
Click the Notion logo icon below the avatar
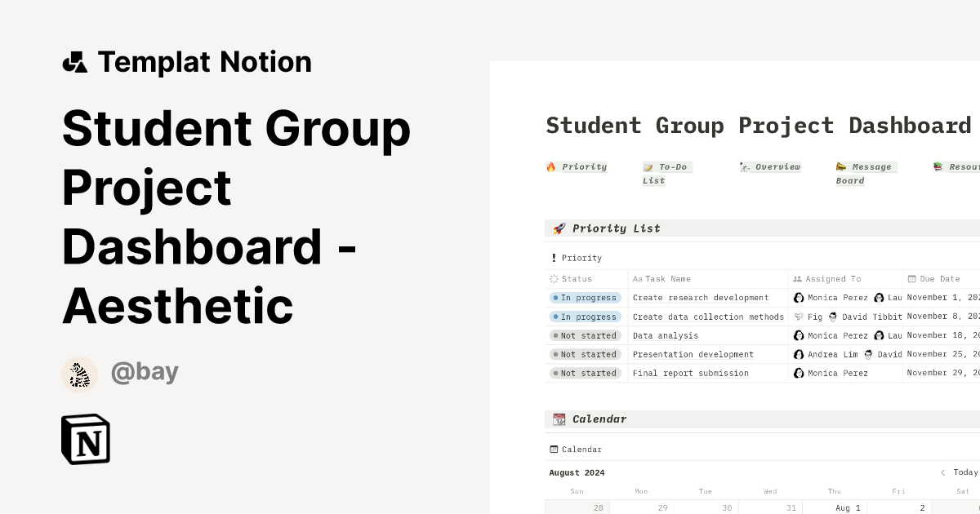[85, 439]
